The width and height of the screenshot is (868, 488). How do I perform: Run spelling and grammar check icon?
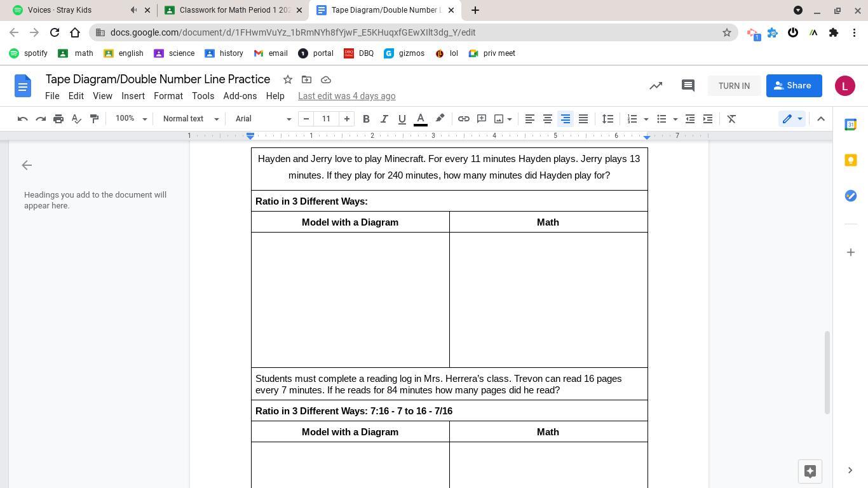pos(76,119)
